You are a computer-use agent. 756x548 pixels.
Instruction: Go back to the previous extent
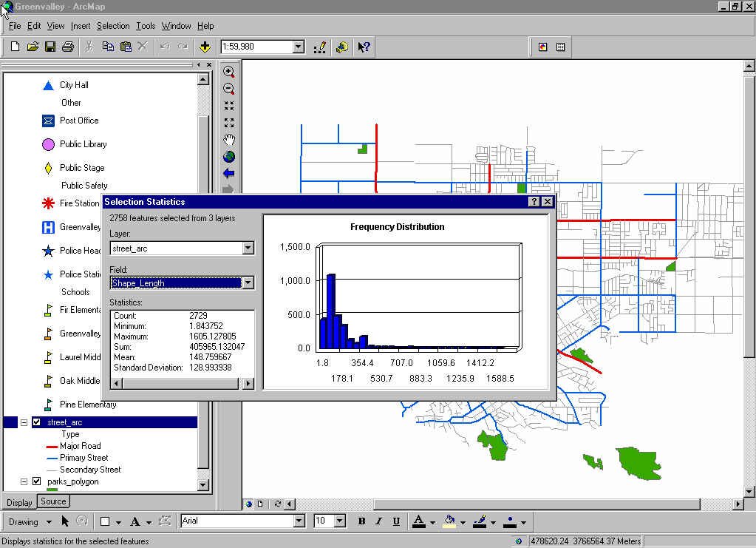(x=229, y=173)
